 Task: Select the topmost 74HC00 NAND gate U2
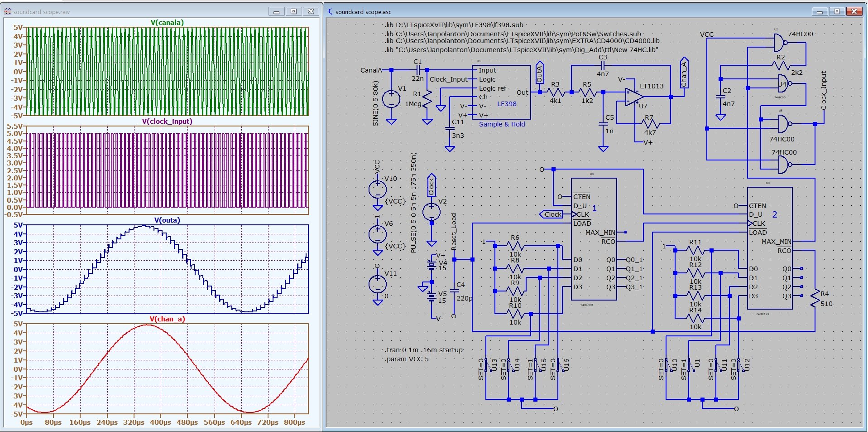click(782, 43)
